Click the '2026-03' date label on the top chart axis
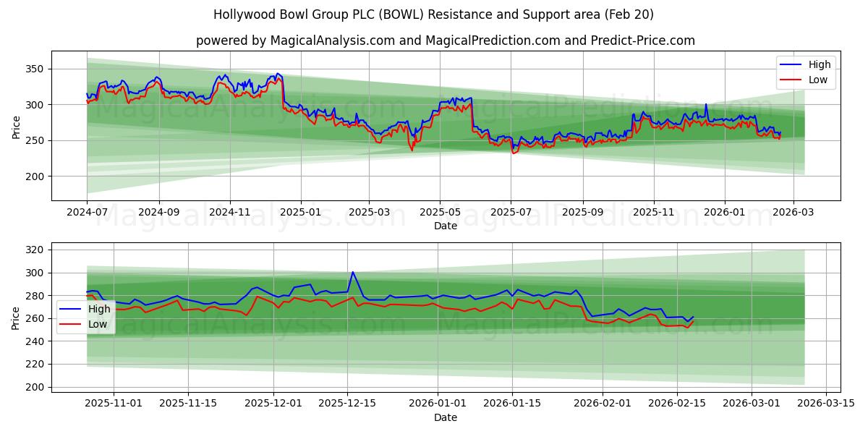 click(793, 213)
